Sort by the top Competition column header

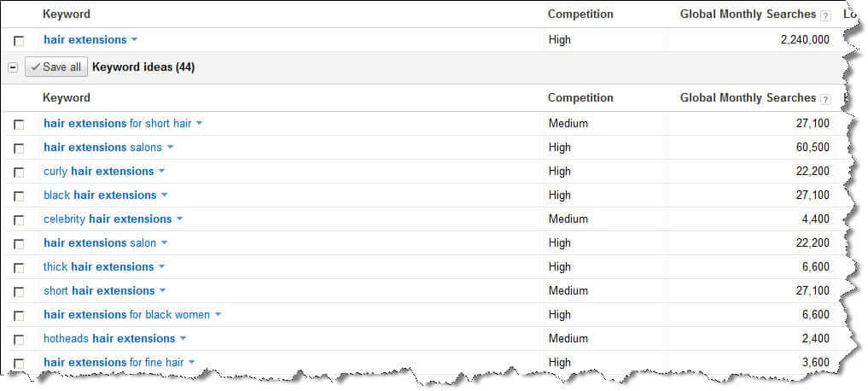(580, 15)
